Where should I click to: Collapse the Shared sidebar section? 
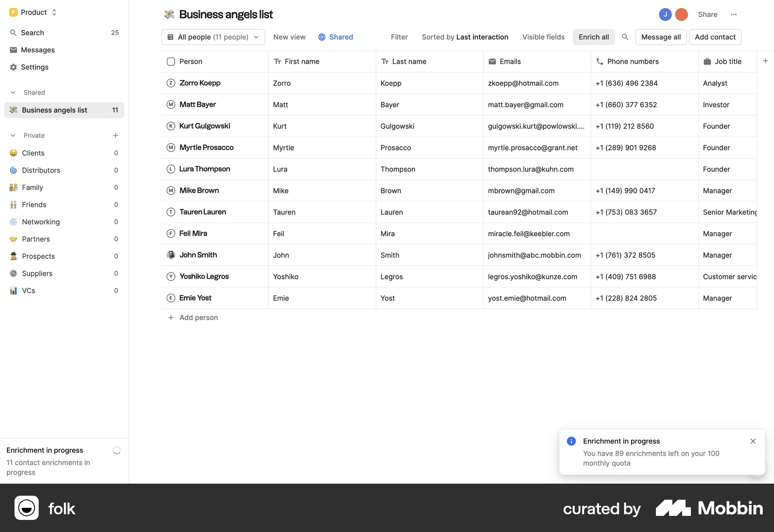click(x=13, y=93)
